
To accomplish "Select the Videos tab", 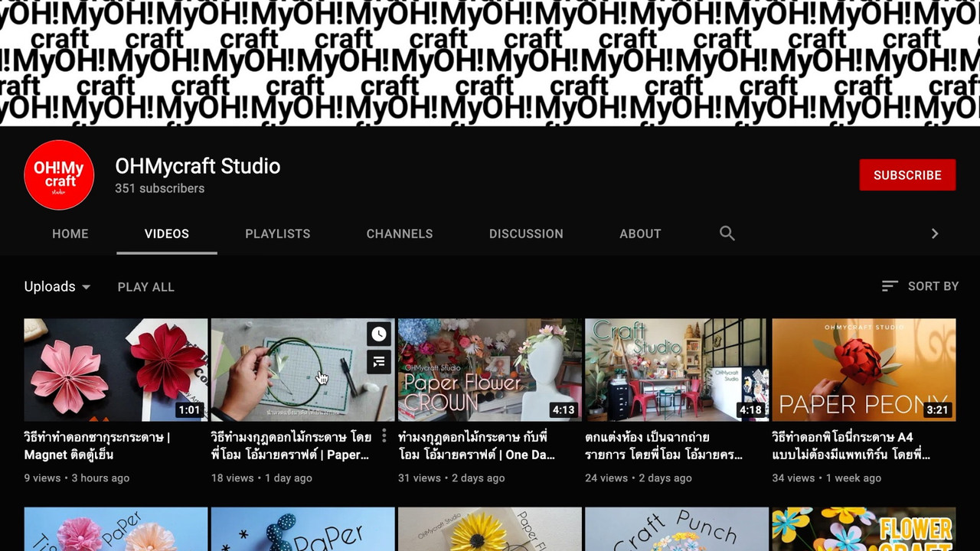I will tap(167, 233).
